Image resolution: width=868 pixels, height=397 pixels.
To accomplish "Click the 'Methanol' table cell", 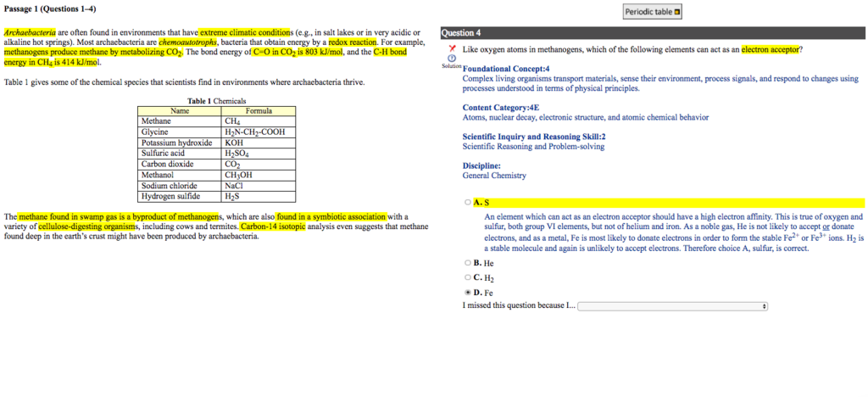I will [180, 175].
